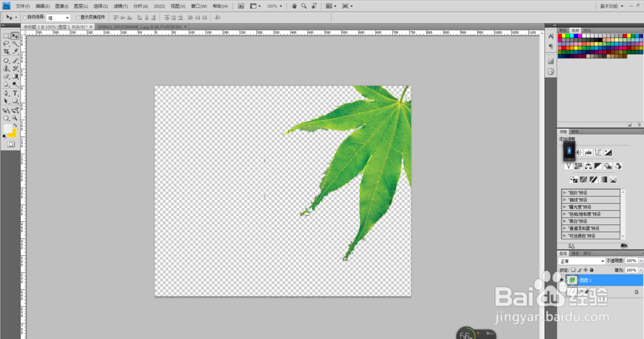
Task: Open the 帮助(H) menu
Action: coord(220,6)
